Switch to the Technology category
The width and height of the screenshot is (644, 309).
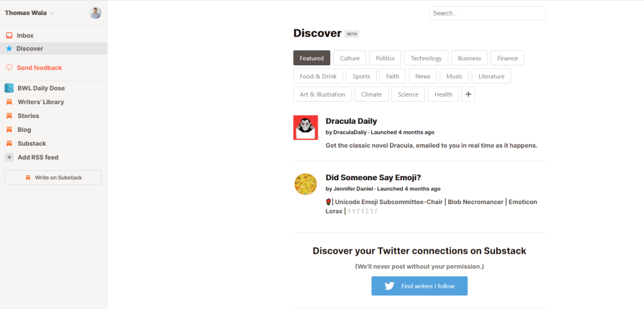pyautogui.click(x=426, y=58)
